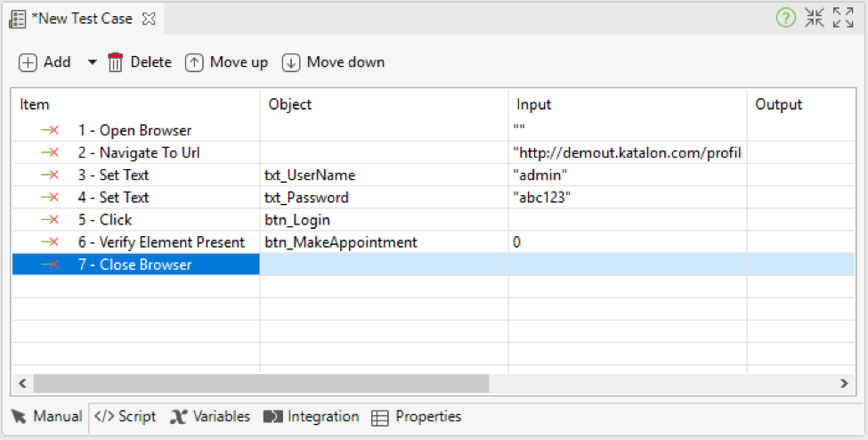Click the Add step plus icon
The height and width of the screenshot is (440, 868).
28,62
